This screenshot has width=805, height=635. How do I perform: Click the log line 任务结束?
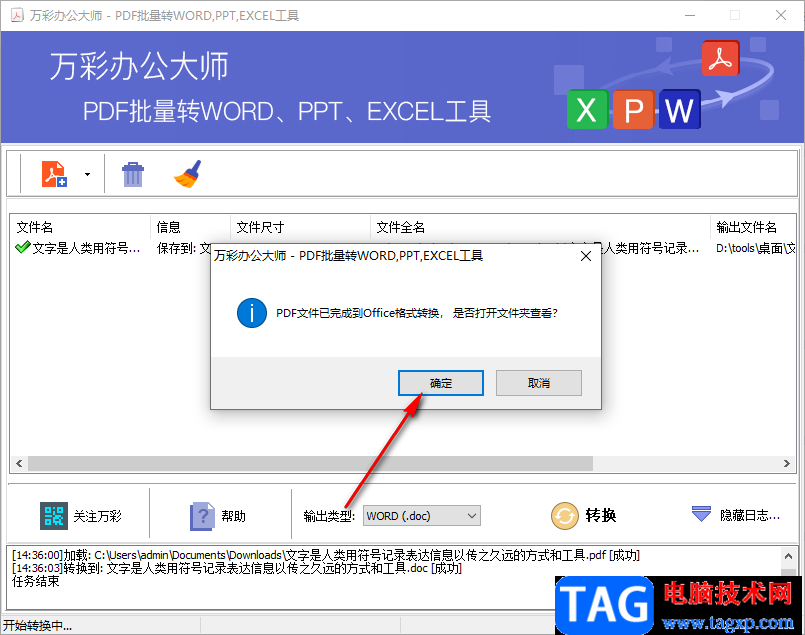click(35, 582)
